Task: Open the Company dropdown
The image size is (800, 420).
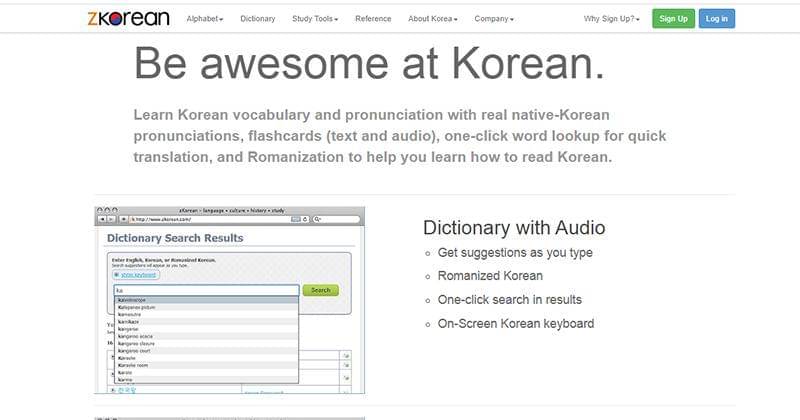Action: (x=494, y=18)
